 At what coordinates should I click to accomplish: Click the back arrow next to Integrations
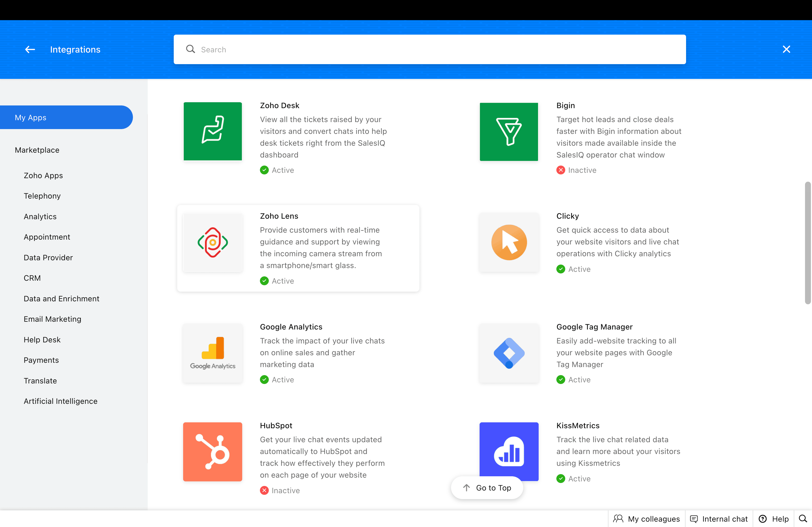(30, 49)
